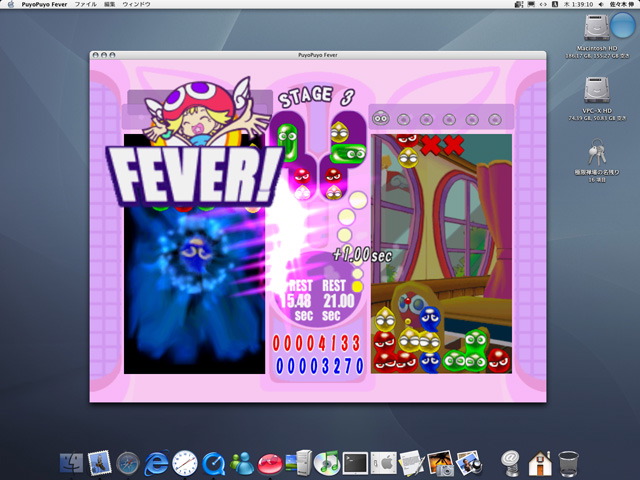Select the Macintosh HD desktop drive

point(597,29)
